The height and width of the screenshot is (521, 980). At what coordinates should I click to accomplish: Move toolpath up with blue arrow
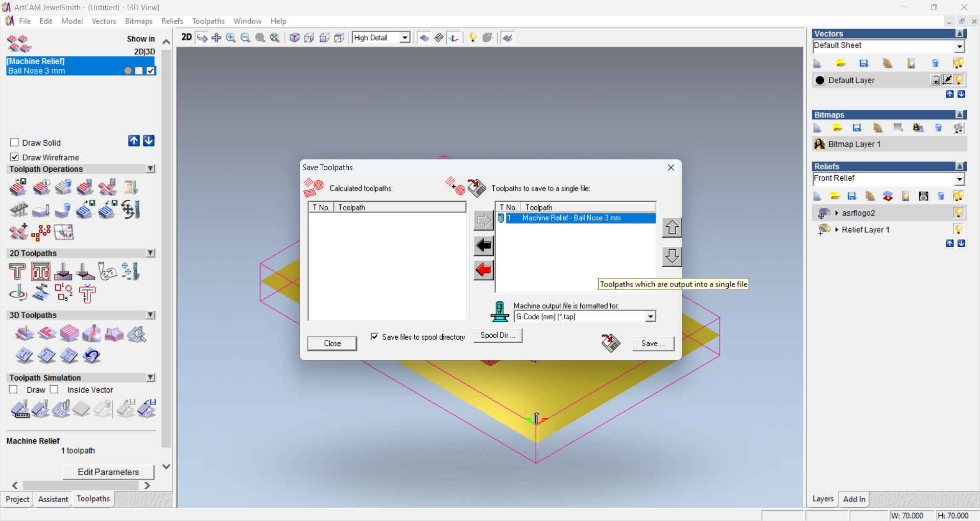134,141
